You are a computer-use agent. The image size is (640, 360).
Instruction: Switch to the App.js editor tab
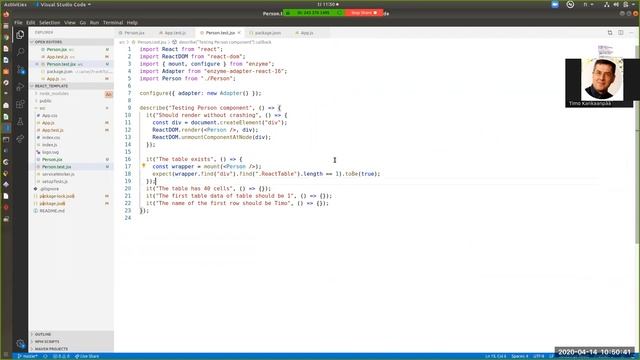tap(307, 33)
